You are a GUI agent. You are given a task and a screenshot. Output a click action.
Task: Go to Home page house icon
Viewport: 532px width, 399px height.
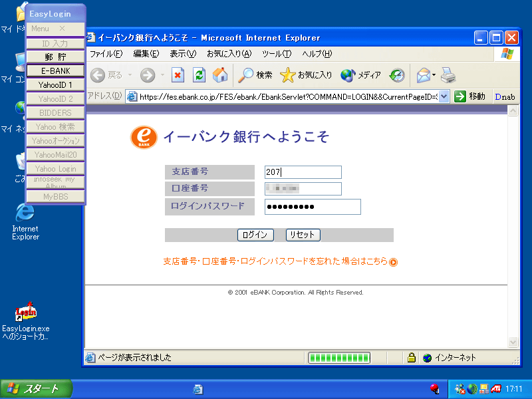pos(220,75)
